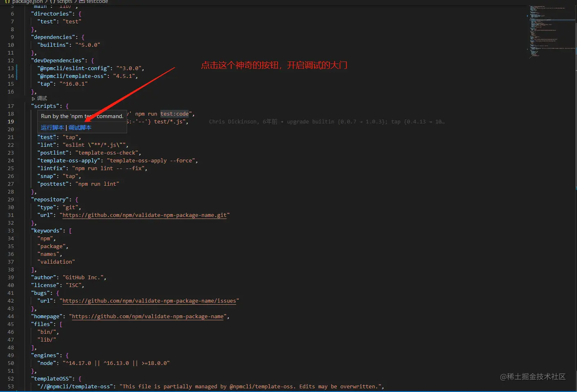
Task: Click the "bin/" files entry
Action: pos(47,332)
